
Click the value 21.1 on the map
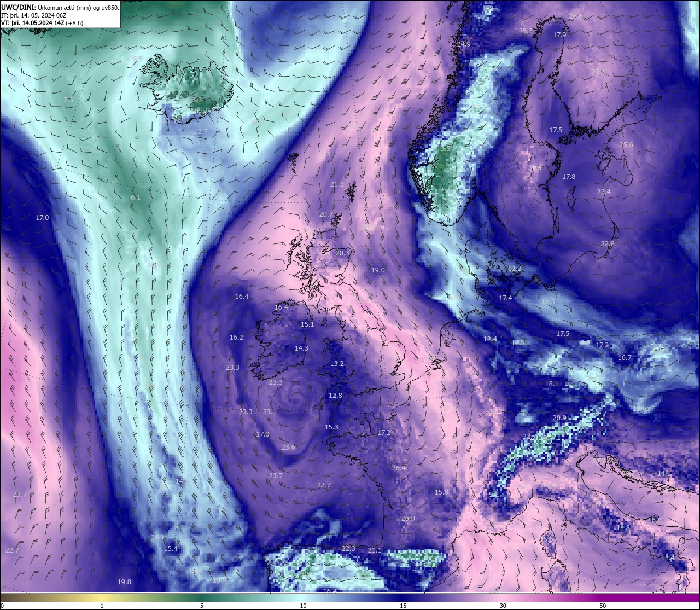click(x=375, y=550)
